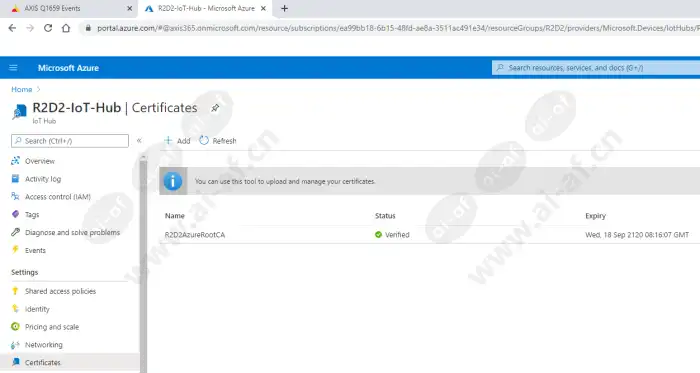Click the Activity log icon
Screen dimensions: 700x373
tap(16, 178)
